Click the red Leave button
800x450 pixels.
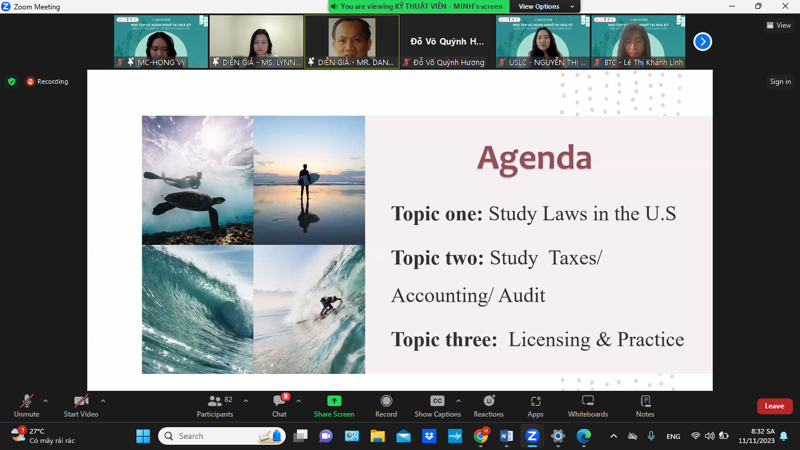774,406
